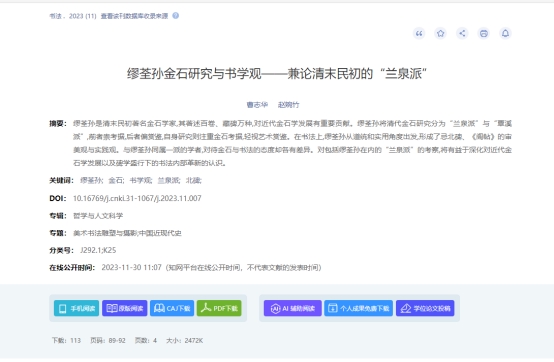Click the 下载: 113 count
The width and height of the screenshot is (554, 362).
coord(66,340)
